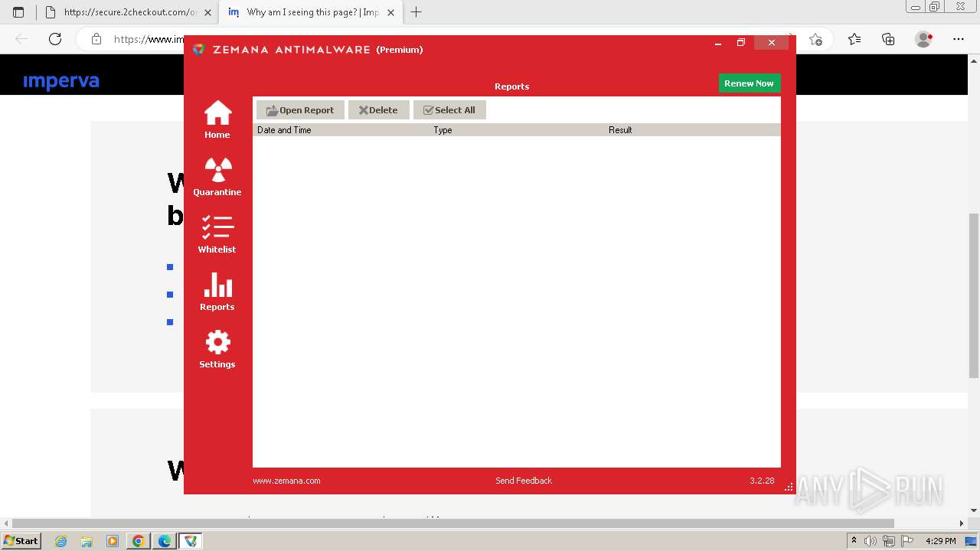View site information lock icon
The width and height of the screenshot is (980, 551).
[96, 39]
